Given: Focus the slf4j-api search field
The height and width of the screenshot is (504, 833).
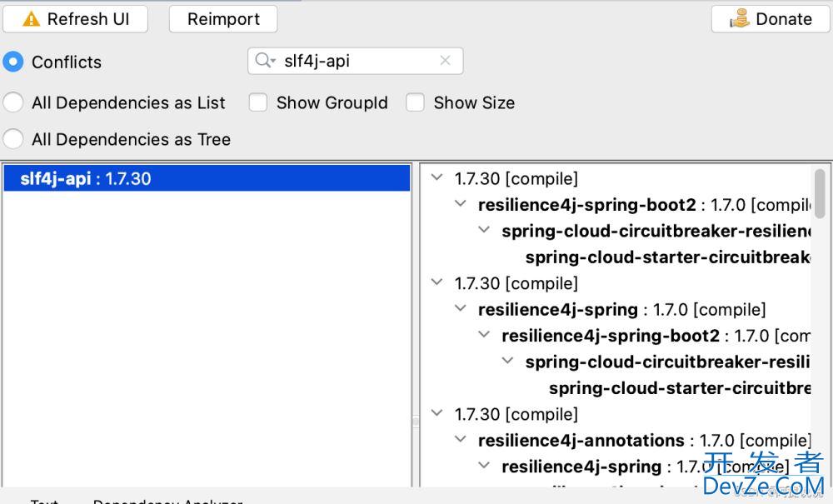Looking at the screenshot, I should 356,61.
